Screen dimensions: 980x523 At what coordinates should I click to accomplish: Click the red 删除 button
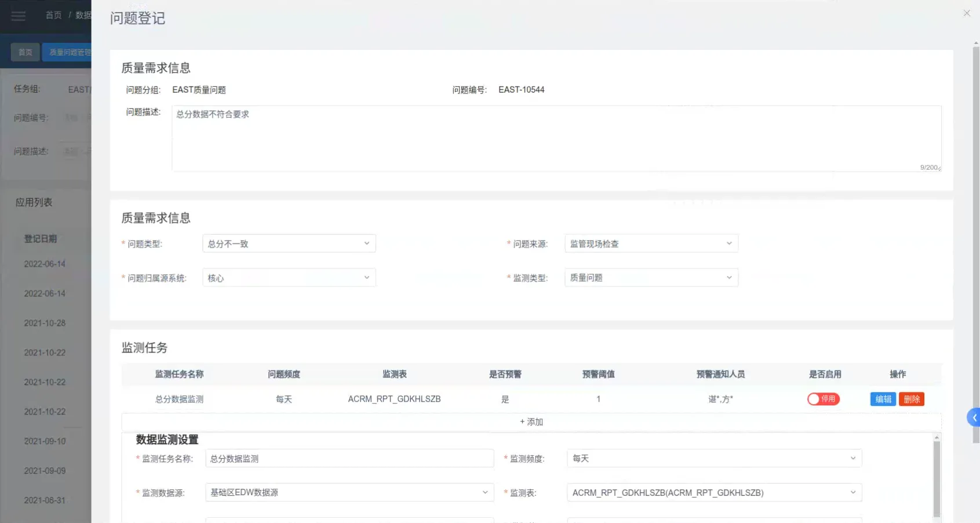pyautogui.click(x=911, y=399)
